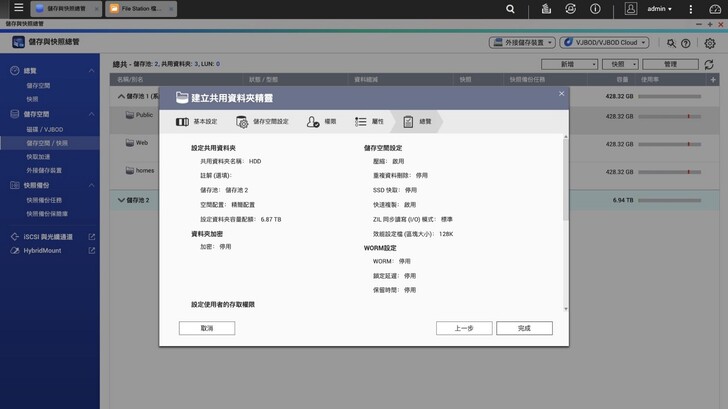This screenshot has width=728, height=409.
Task: Open the settings gear in the app header
Action: pyautogui.click(x=710, y=43)
